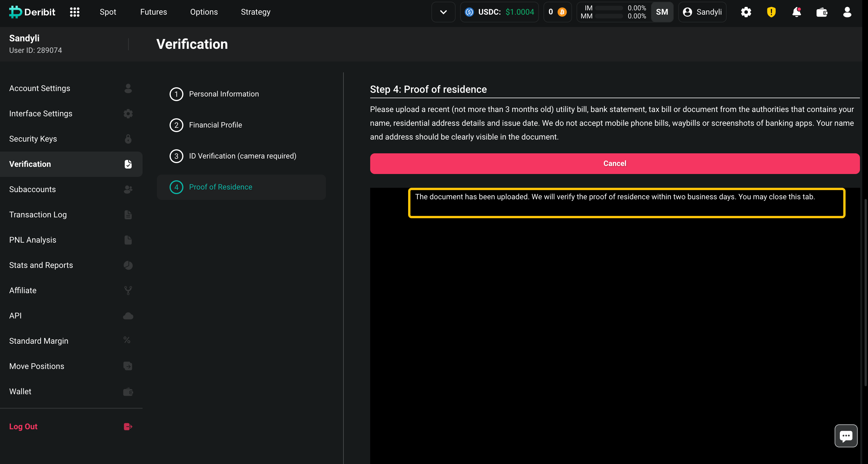This screenshot has width=868, height=464.
Task: Toggle the SM margin mode button
Action: 662,12
